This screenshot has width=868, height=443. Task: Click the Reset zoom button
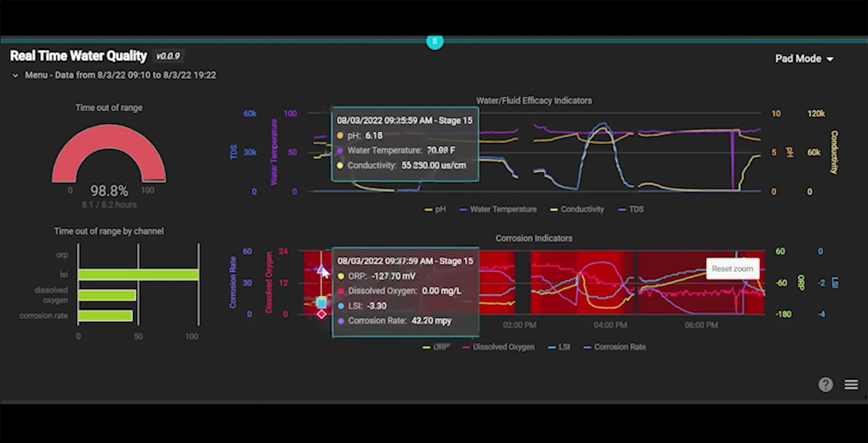(732, 269)
